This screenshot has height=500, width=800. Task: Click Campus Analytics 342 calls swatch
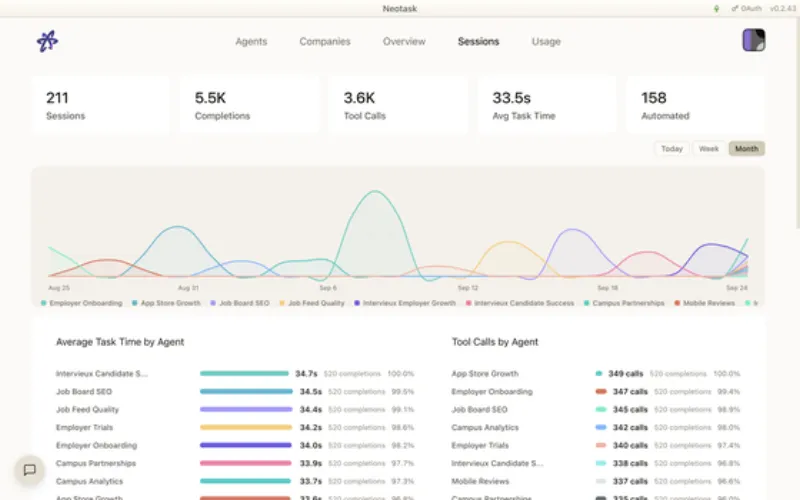coord(601,427)
